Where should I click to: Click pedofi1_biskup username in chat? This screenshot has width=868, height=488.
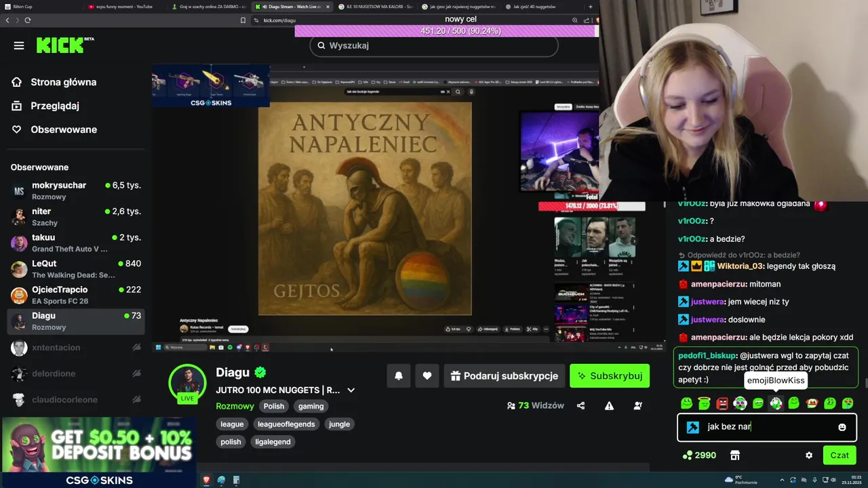707,355
